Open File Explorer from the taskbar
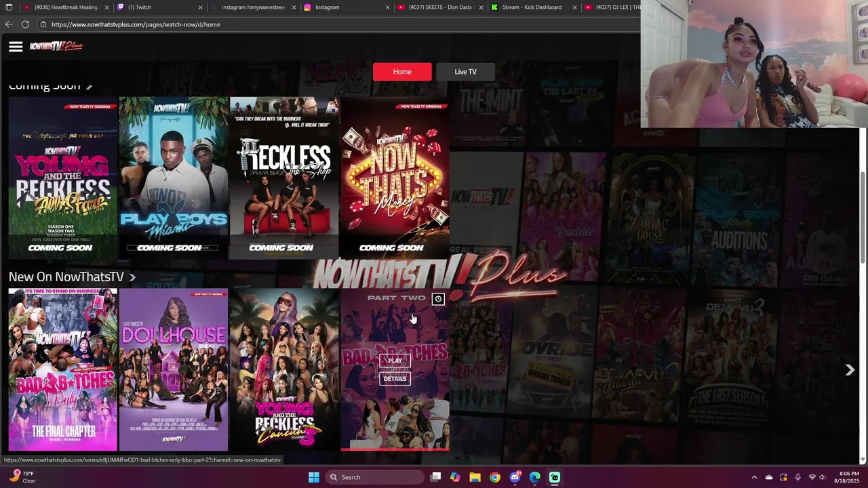 (x=475, y=477)
